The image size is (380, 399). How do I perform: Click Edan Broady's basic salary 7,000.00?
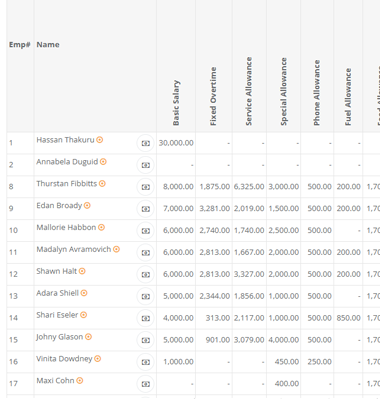(178, 209)
